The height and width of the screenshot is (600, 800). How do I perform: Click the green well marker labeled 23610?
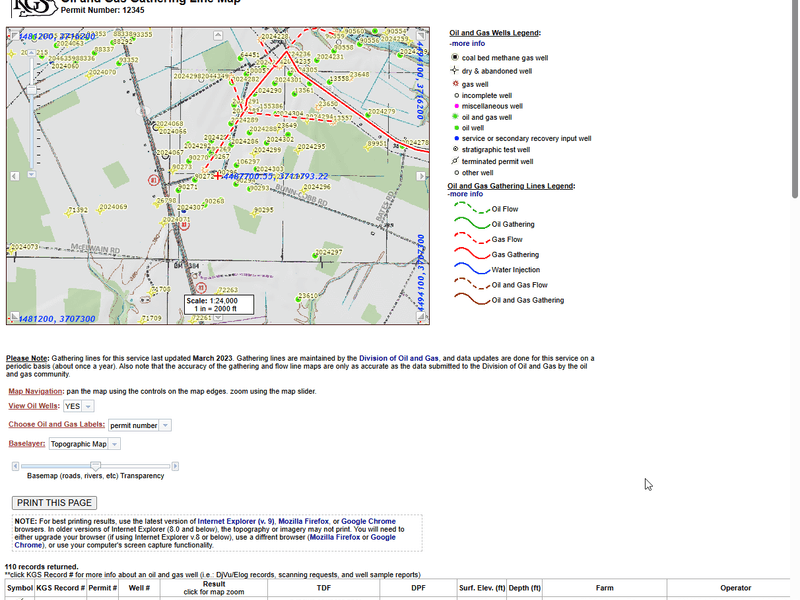[x=298, y=299]
